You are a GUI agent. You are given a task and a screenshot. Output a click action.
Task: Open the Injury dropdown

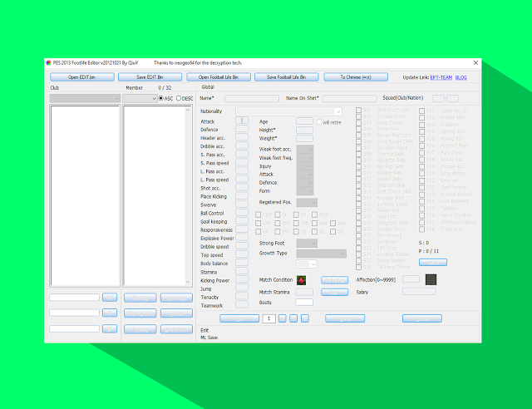pyautogui.click(x=305, y=166)
